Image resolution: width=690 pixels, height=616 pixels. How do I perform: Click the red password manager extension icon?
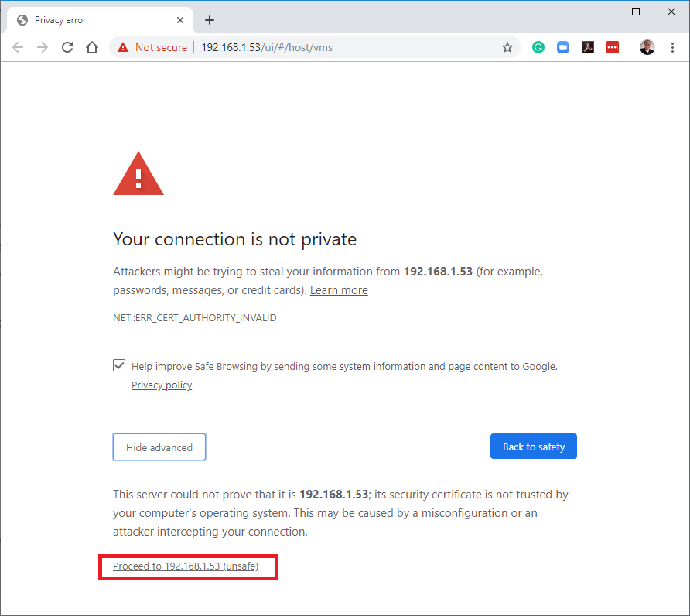[x=613, y=47]
